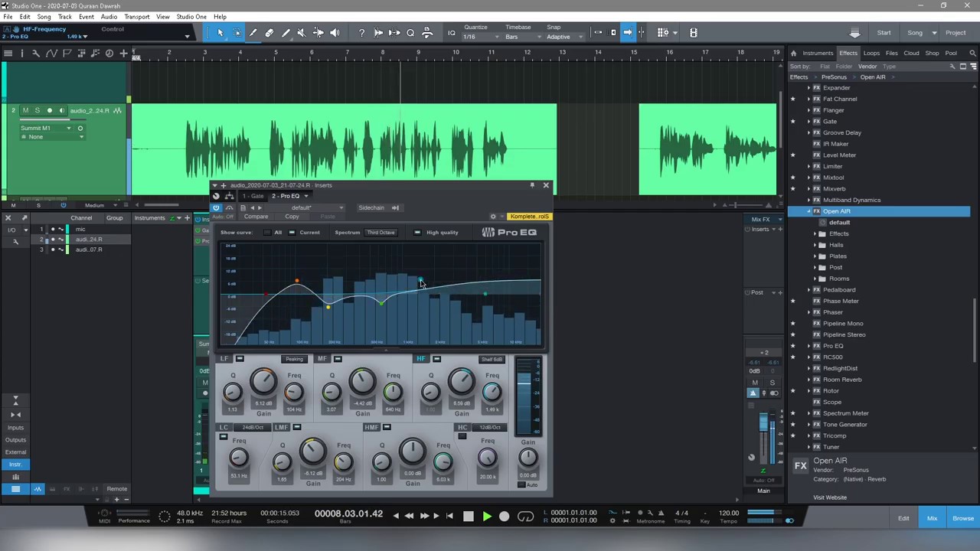Open the channel routing view icon

click(x=229, y=196)
